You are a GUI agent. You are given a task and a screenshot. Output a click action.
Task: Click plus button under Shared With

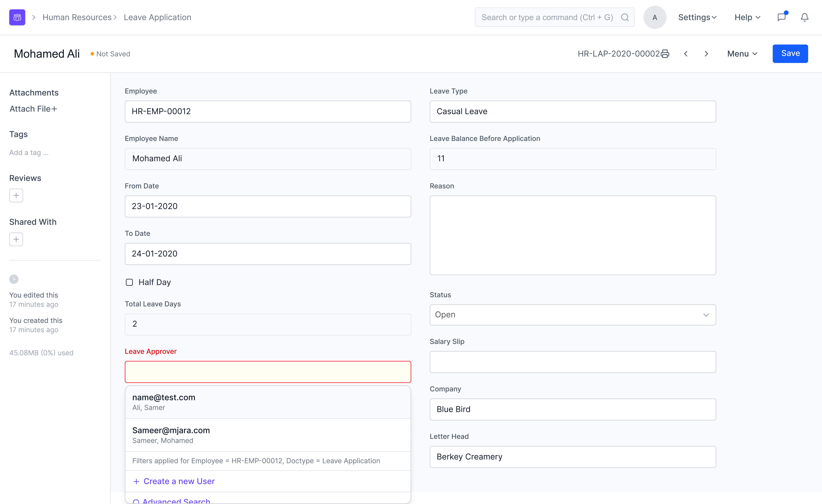16,239
